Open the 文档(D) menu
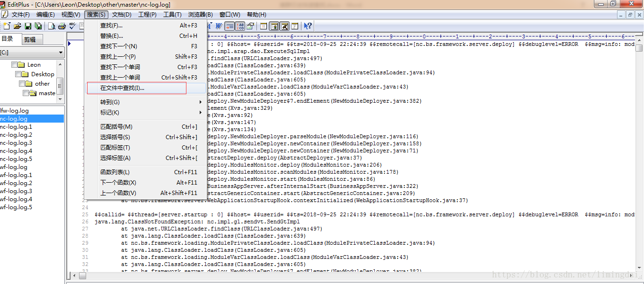This screenshot has height=284, width=644. [122, 15]
